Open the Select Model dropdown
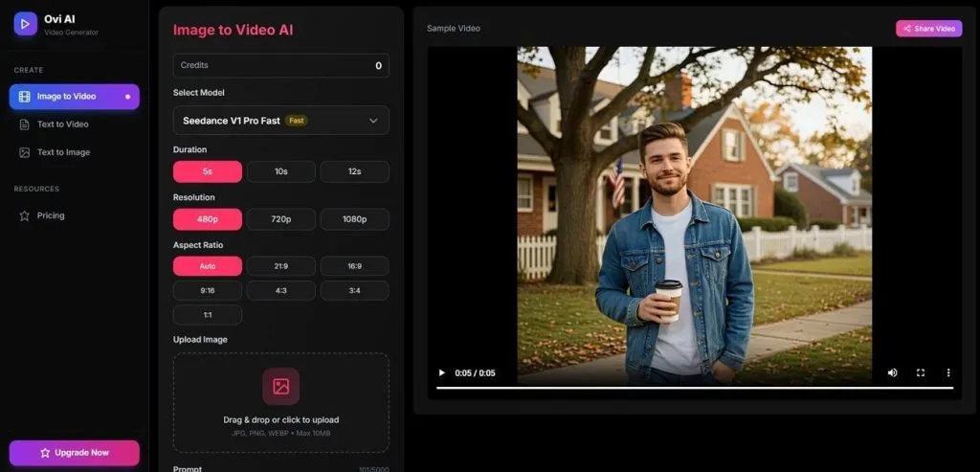 [x=280, y=120]
